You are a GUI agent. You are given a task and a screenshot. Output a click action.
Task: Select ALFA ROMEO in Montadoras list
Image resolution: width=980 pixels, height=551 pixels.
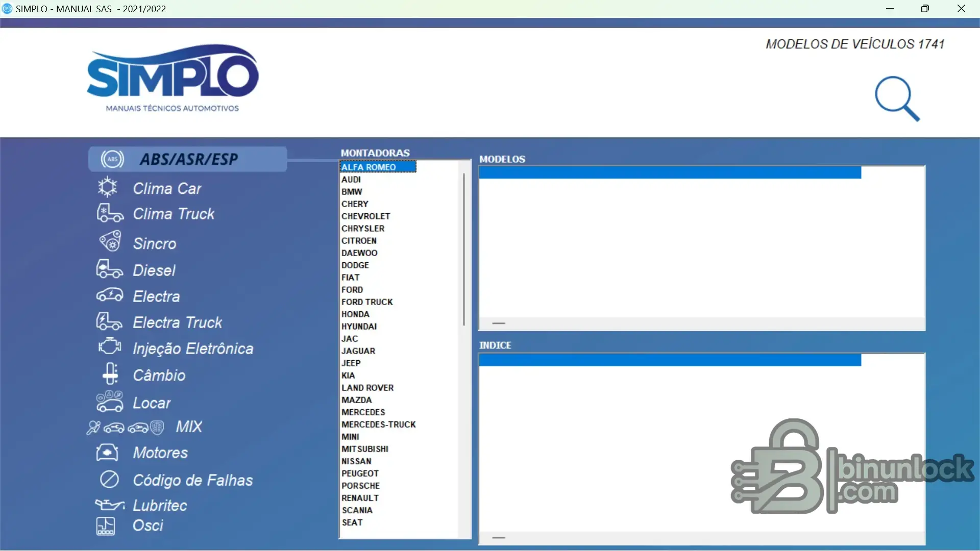point(378,167)
